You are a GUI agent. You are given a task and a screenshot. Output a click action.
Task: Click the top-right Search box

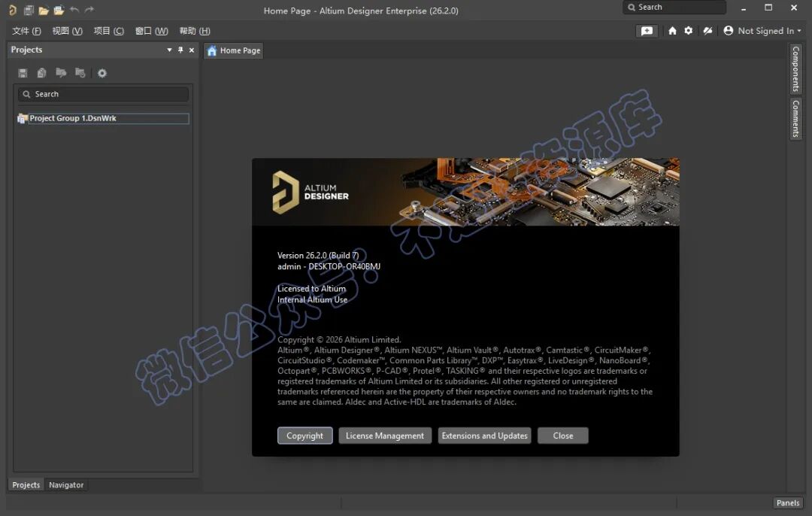(674, 8)
